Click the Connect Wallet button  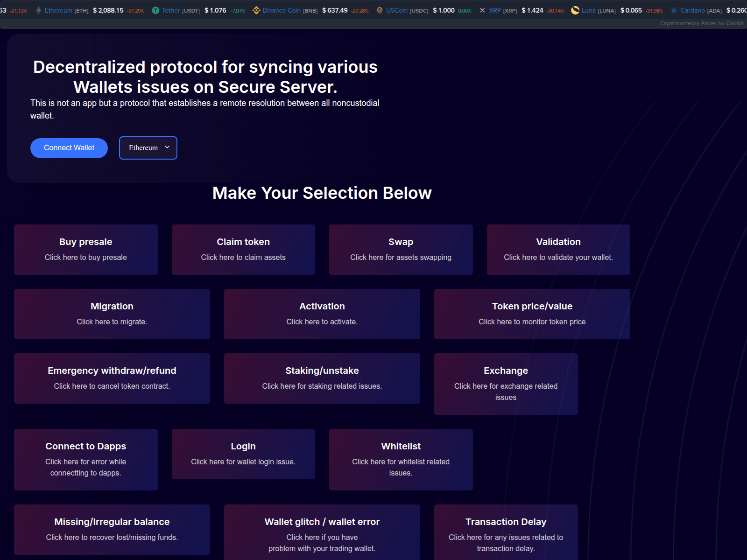(69, 147)
